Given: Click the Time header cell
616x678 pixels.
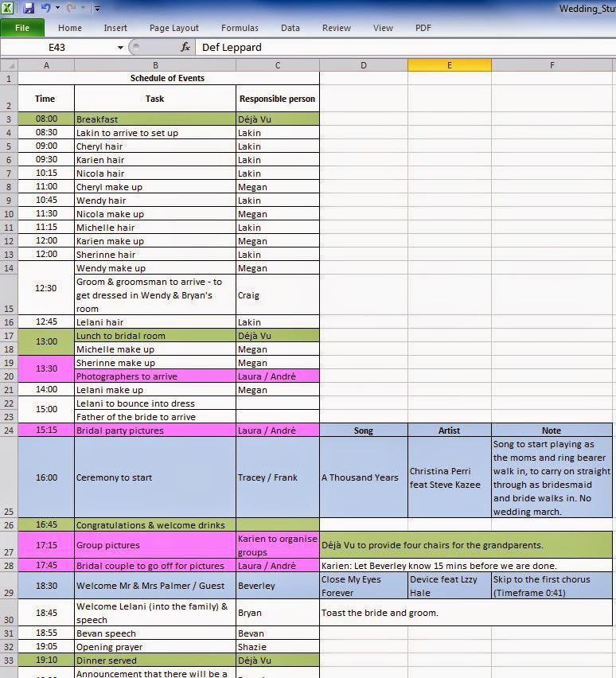Looking at the screenshot, I should (x=46, y=99).
